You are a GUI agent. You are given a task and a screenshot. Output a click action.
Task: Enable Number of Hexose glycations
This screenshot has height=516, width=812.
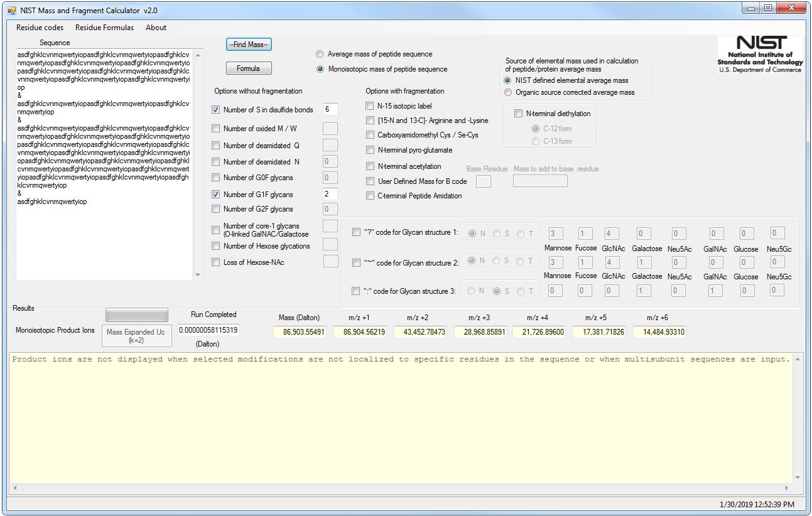216,246
